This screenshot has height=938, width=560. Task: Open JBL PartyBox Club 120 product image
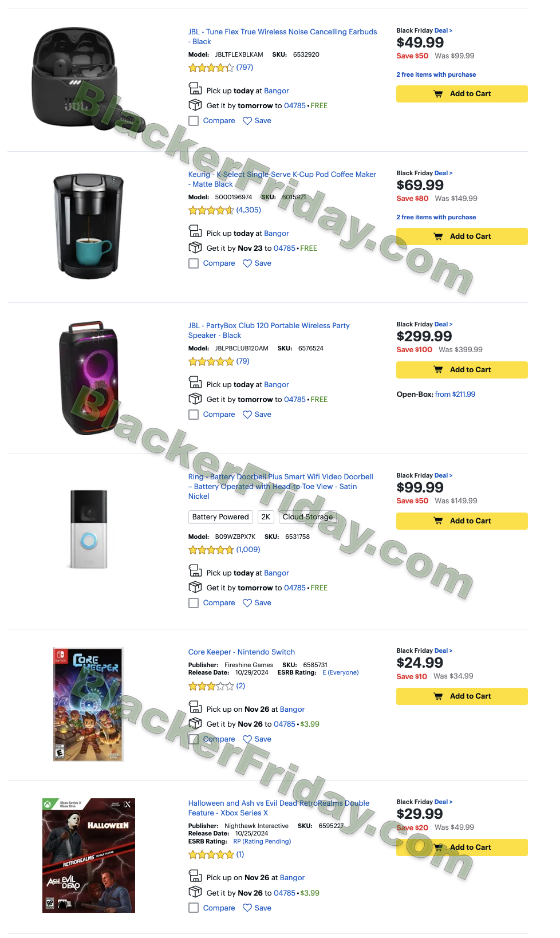click(89, 378)
